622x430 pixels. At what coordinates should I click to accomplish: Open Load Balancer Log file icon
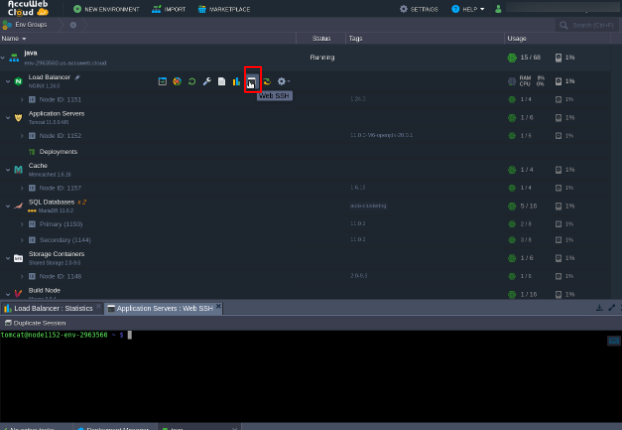point(221,81)
